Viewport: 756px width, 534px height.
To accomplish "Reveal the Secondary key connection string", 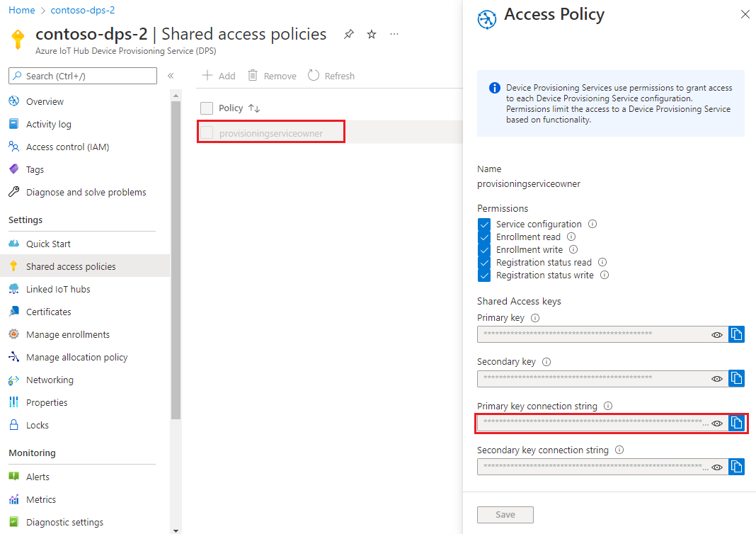I will tap(717, 467).
